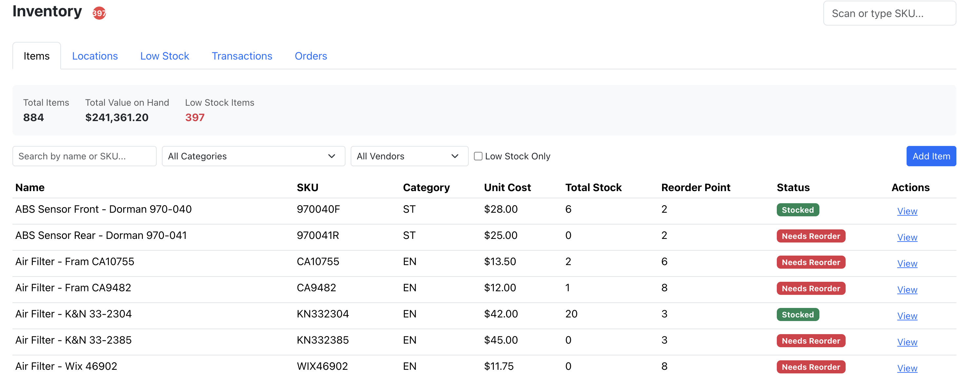Click Stocked badge on ABS Sensor Front
This screenshot has width=980, height=377.
[798, 210]
